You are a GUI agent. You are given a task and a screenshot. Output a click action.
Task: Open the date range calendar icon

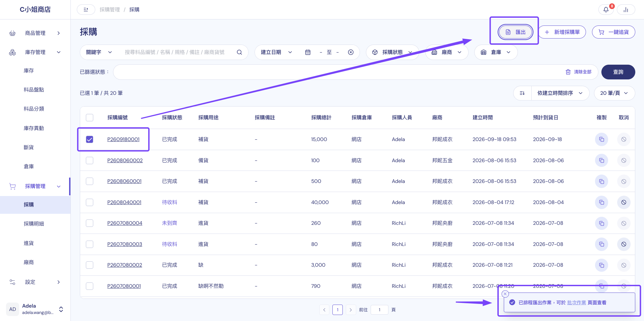tap(308, 52)
